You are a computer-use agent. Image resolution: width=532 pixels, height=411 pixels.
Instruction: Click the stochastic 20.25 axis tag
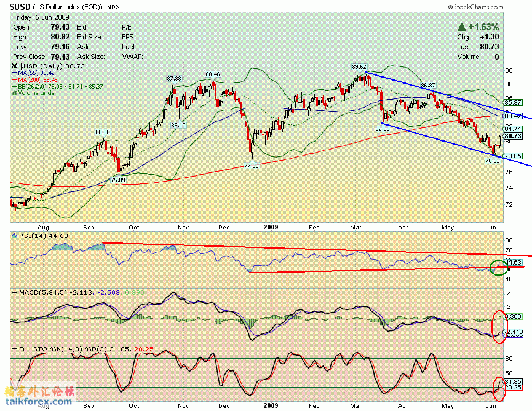[x=513, y=387]
